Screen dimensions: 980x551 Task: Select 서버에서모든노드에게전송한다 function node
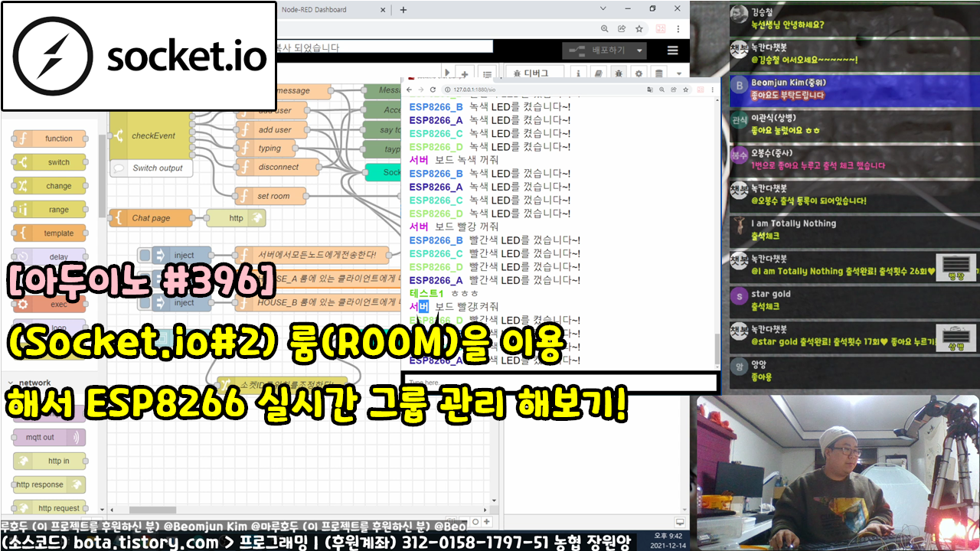click(x=314, y=255)
